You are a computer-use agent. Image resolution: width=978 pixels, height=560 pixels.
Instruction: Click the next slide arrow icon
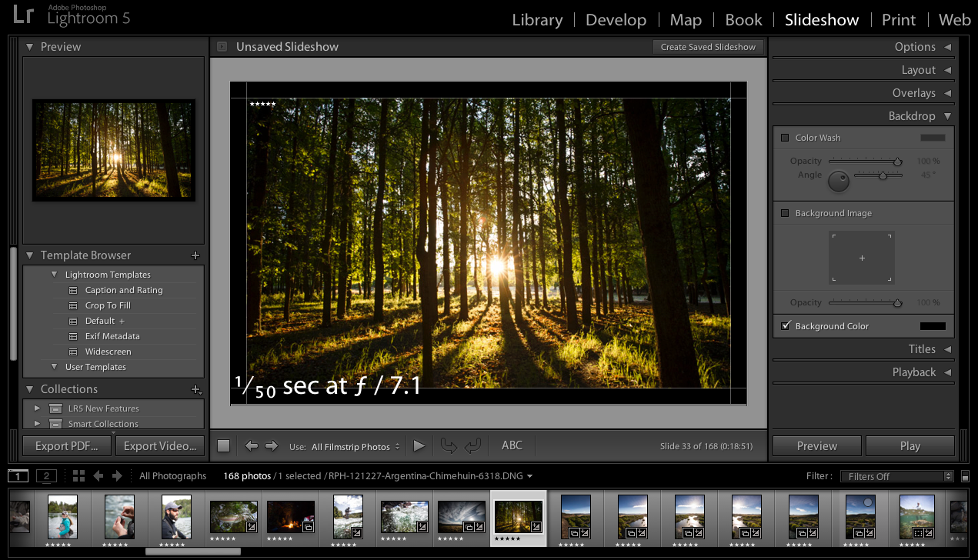click(271, 445)
